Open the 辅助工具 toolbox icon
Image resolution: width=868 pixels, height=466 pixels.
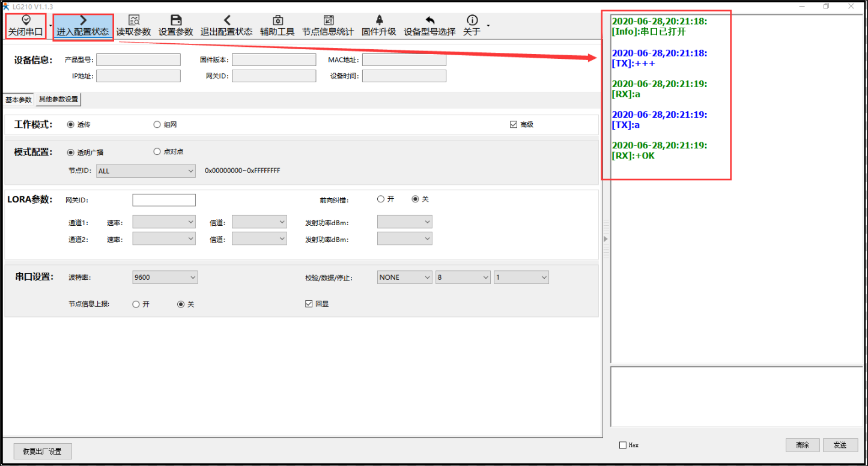[x=278, y=21]
